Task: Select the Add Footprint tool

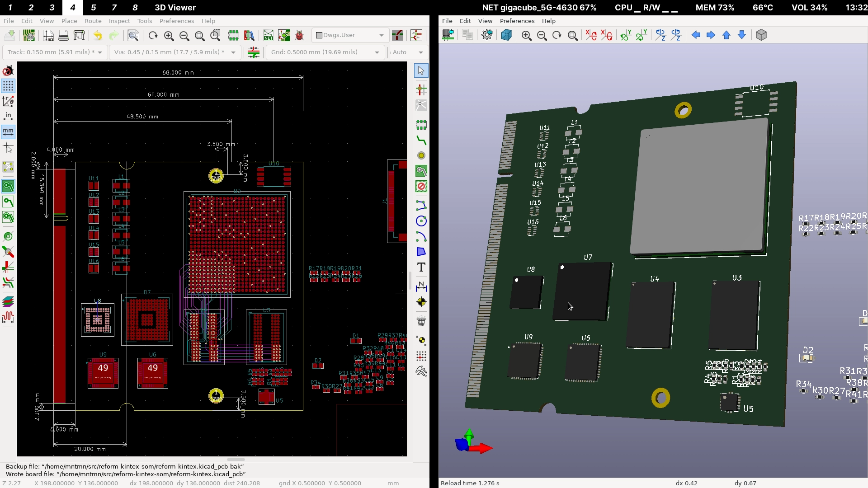Action: [421, 124]
